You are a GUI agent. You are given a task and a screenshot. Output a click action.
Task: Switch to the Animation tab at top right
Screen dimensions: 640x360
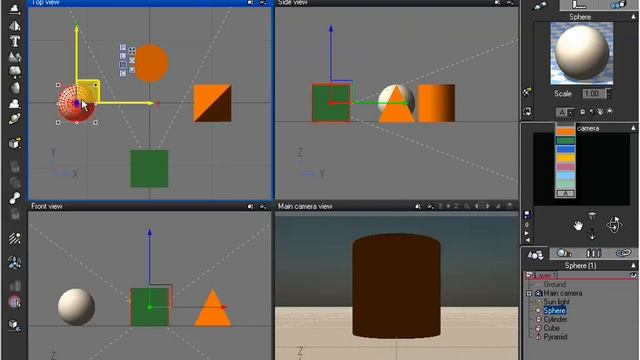point(619,5)
